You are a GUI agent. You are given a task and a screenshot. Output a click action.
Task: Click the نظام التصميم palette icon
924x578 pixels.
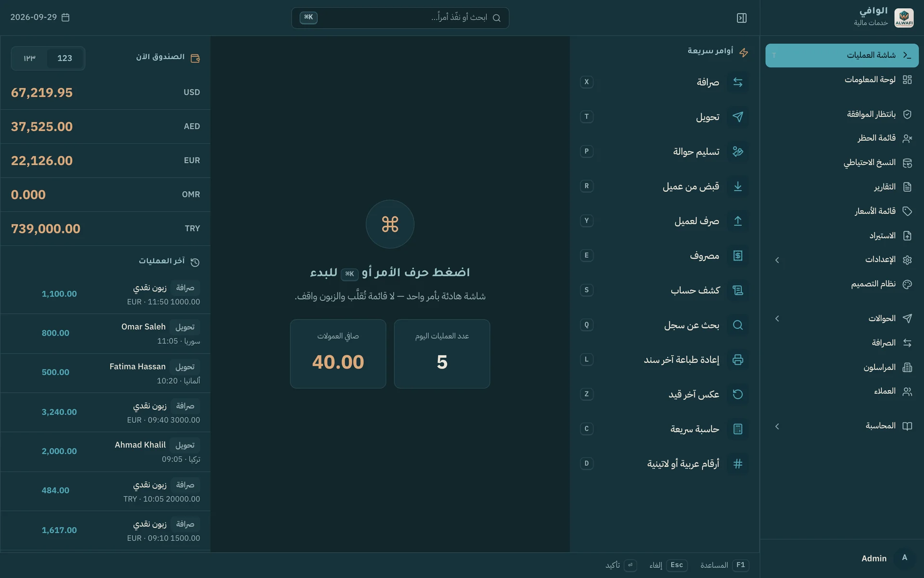(907, 284)
